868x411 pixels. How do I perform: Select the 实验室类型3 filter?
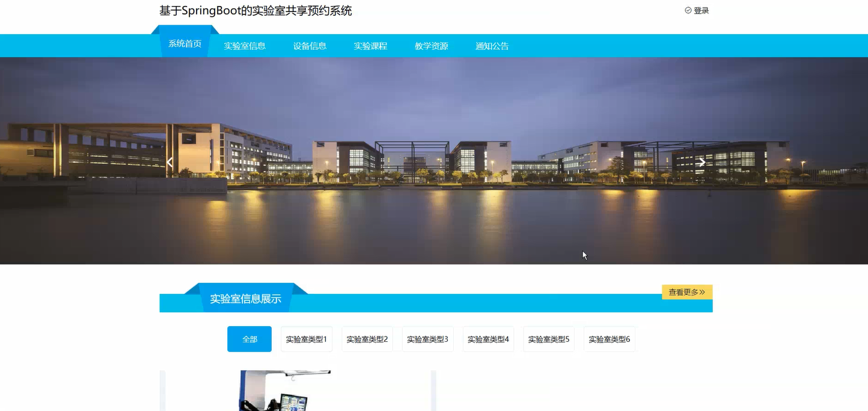427,339
